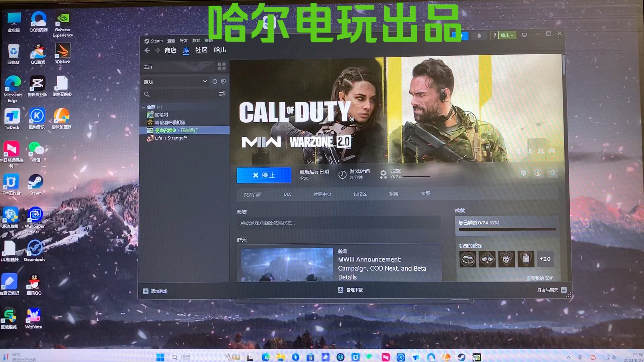
Task: Click the 查看我的成就 achievements link
Action: click(x=539, y=278)
